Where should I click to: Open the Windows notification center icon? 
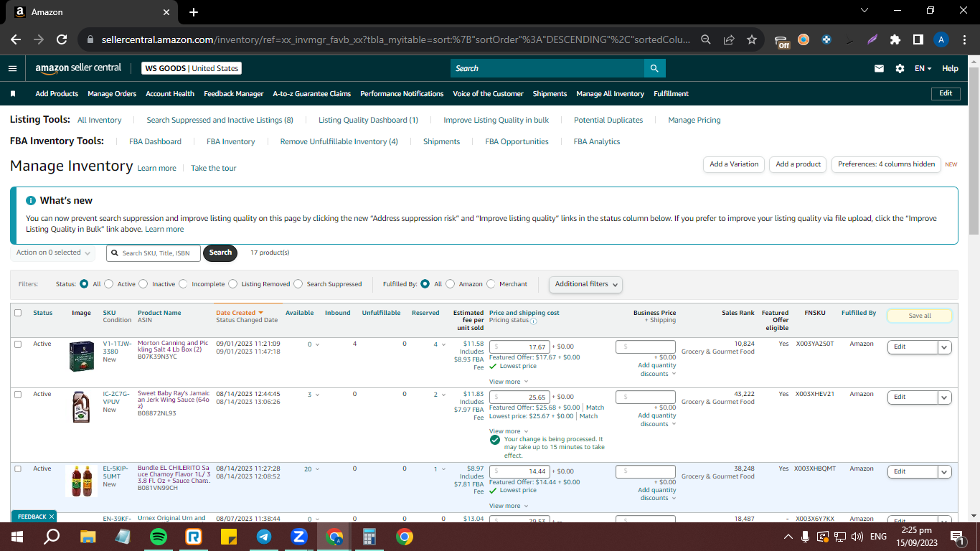tap(956, 537)
